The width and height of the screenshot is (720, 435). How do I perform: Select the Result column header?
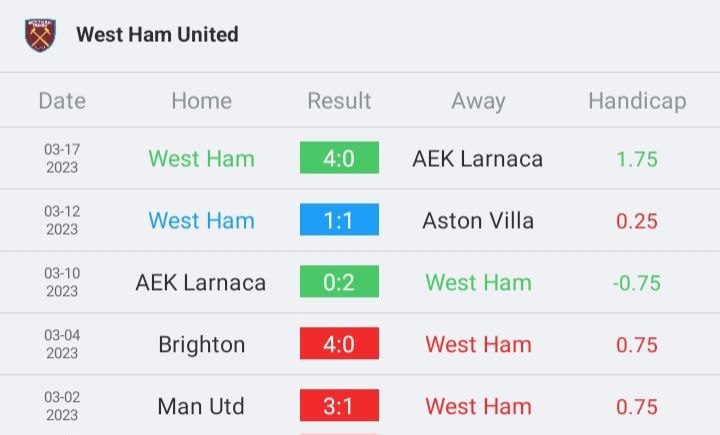[x=339, y=101]
